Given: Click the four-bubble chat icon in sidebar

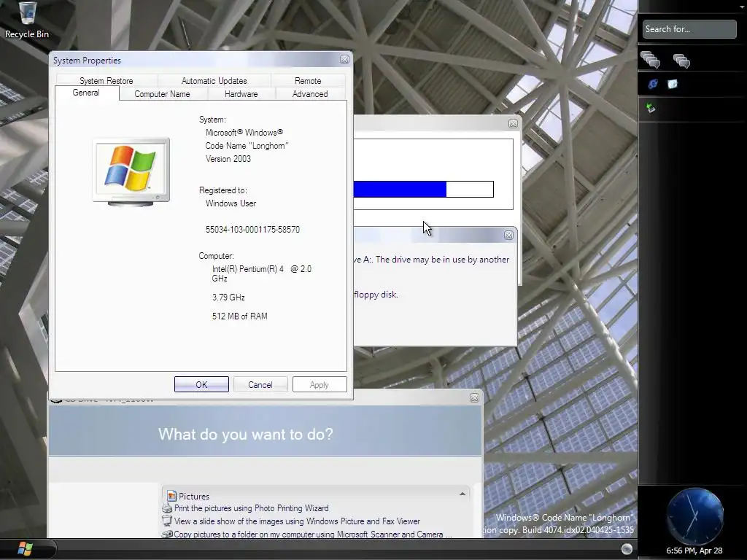Looking at the screenshot, I should [650, 60].
